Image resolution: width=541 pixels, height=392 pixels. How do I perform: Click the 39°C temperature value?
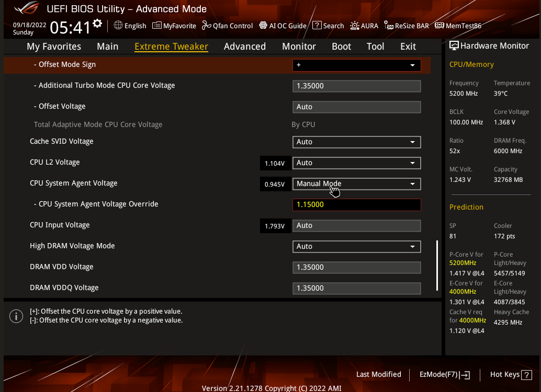coord(501,94)
